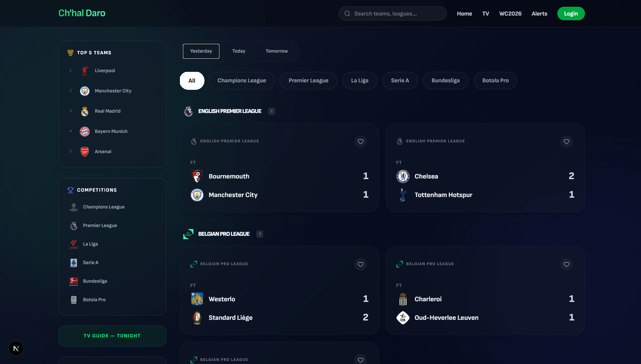Open the Home navigation link
Image resolution: width=641 pixels, height=364 pixels.
[x=464, y=13]
